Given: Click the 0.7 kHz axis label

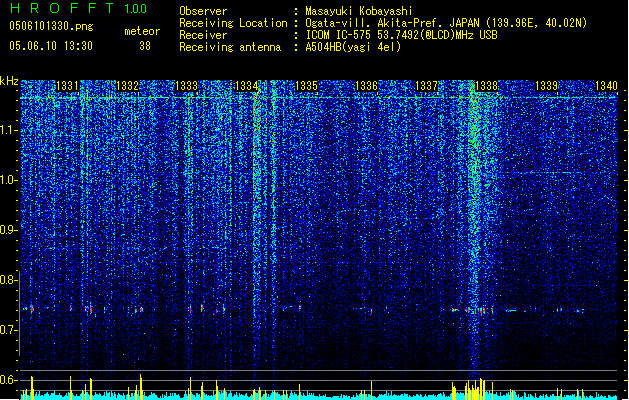Looking at the screenshot, I should (x=9, y=330).
